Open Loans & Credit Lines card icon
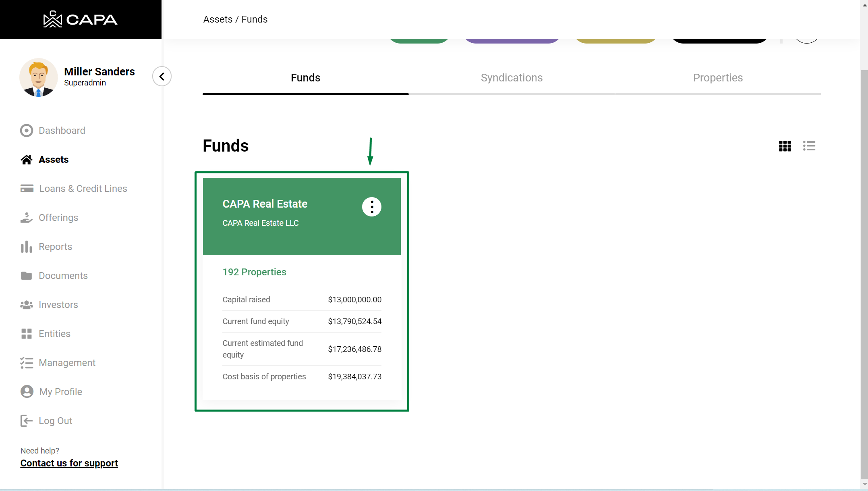 coord(27,189)
